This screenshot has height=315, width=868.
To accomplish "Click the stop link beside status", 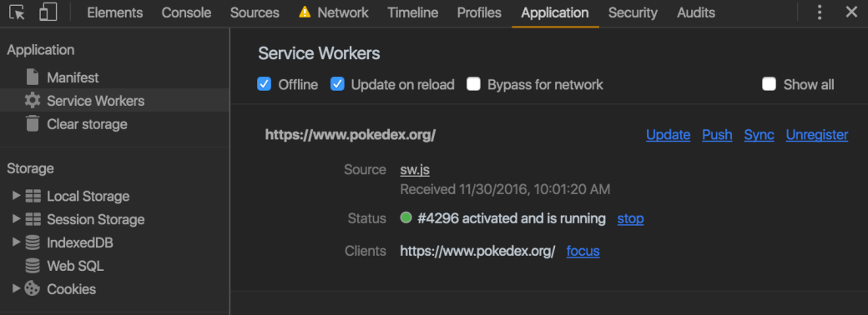I will 630,219.
